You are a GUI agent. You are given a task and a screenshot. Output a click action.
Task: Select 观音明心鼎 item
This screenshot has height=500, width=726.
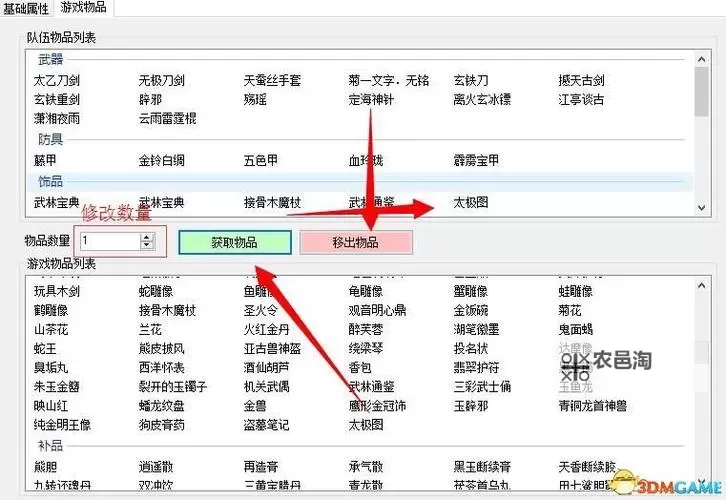click(377, 310)
